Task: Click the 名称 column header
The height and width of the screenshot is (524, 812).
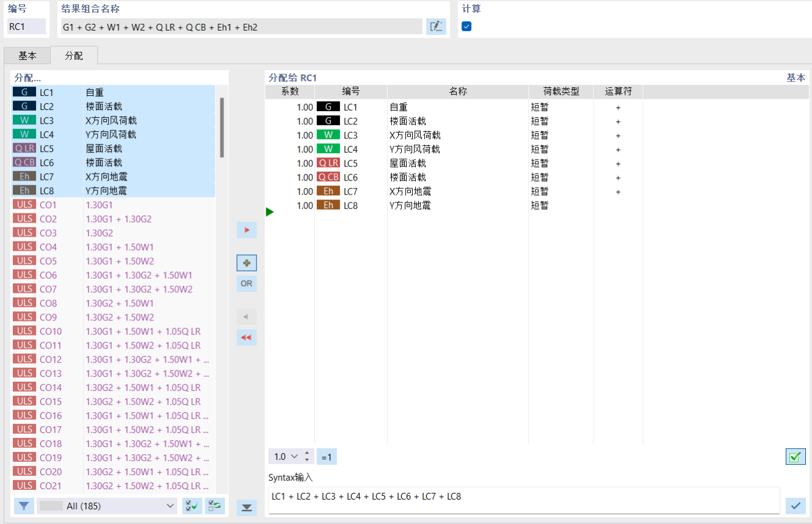Action: click(x=458, y=92)
